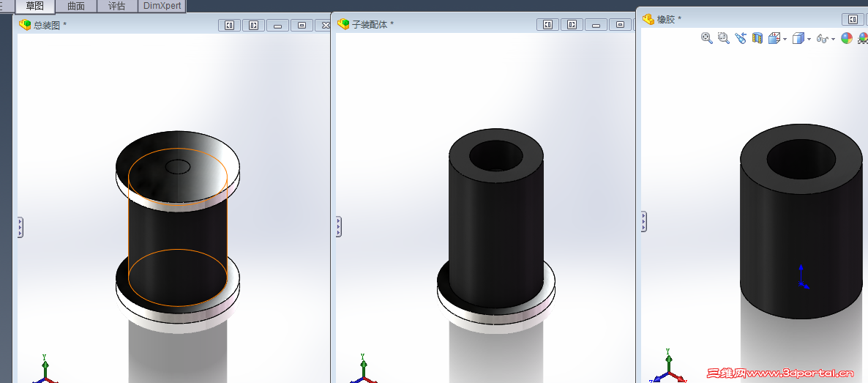Click View Orientation cube icon
868x383 pixels.
click(774, 38)
